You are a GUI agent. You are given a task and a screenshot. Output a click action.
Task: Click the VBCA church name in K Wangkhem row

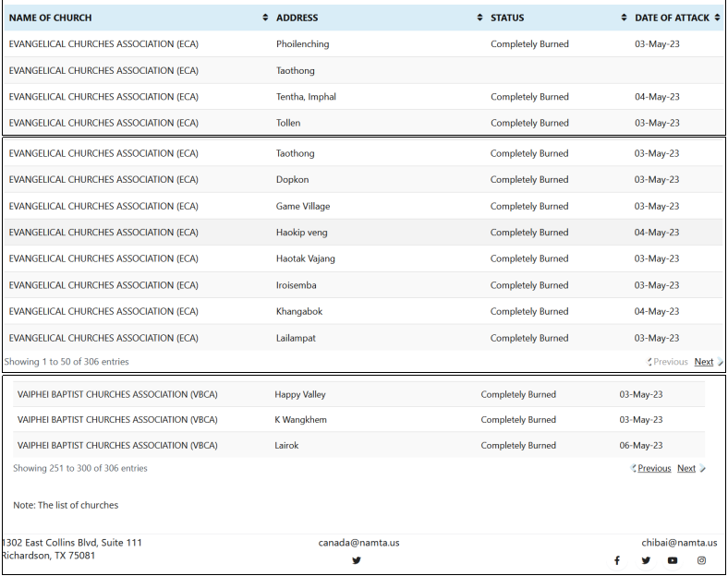click(x=117, y=420)
